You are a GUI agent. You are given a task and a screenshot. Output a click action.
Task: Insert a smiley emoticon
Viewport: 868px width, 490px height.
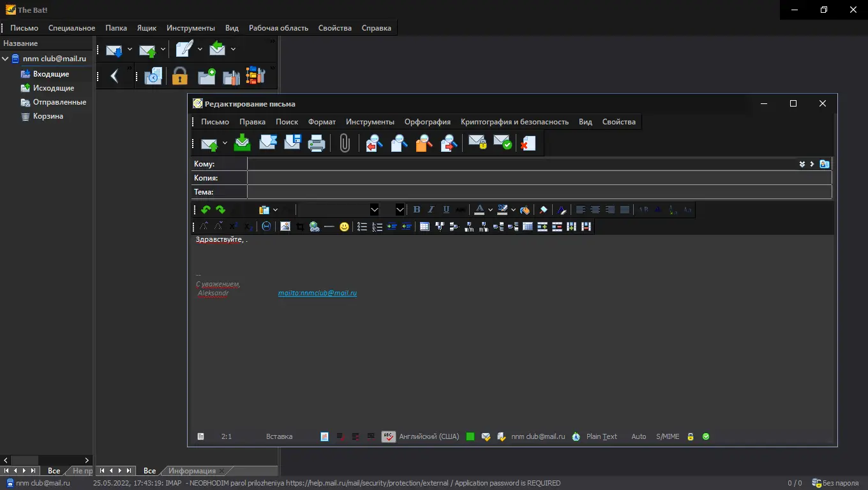344,226
